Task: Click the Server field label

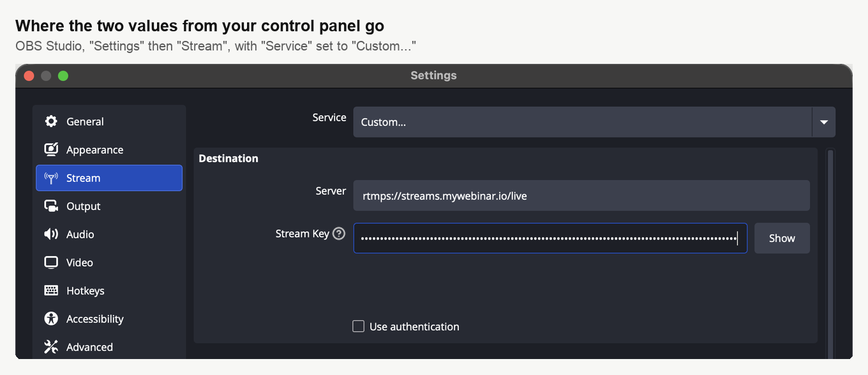Action: tap(331, 191)
